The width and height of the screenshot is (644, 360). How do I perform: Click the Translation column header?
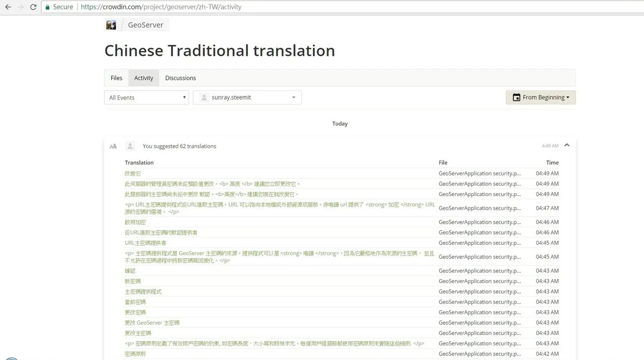pos(139,163)
